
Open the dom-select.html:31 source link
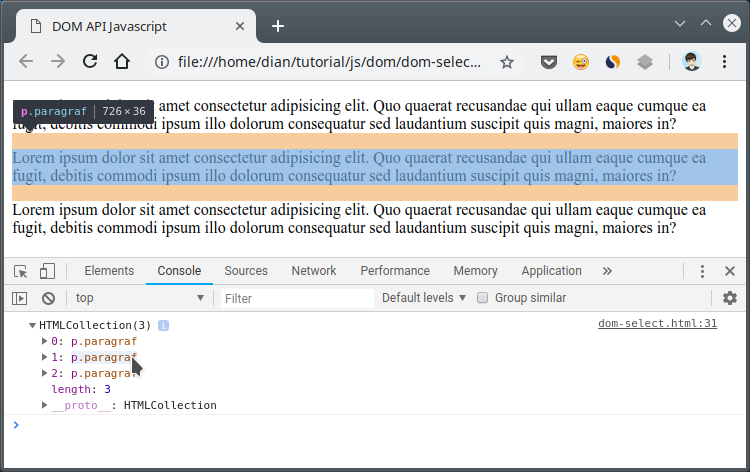[x=657, y=324]
